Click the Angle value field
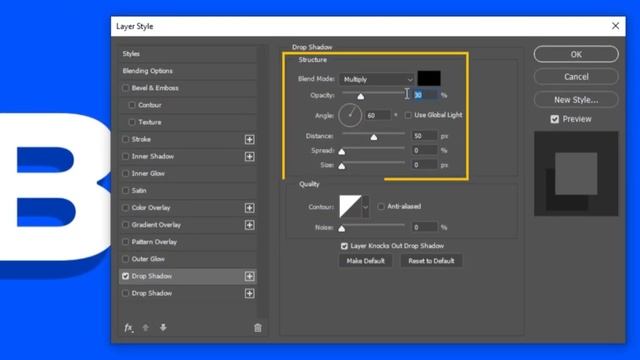Screen dimensions: 640x360 pyautogui.click(x=378, y=116)
